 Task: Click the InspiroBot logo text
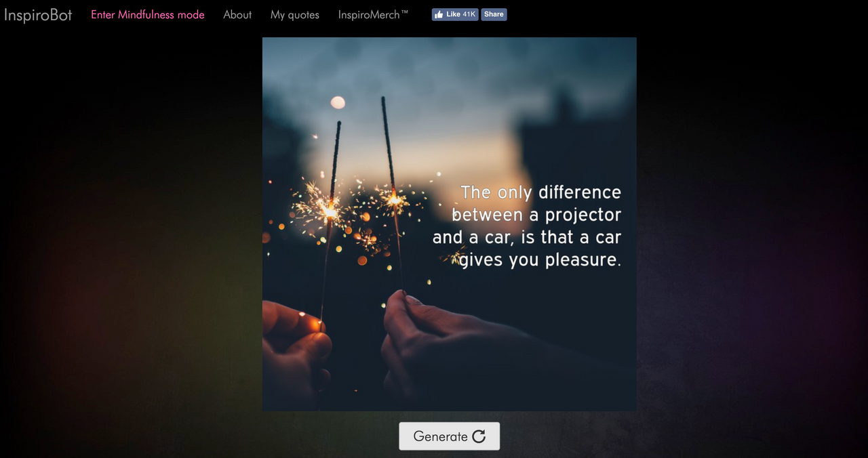point(38,15)
